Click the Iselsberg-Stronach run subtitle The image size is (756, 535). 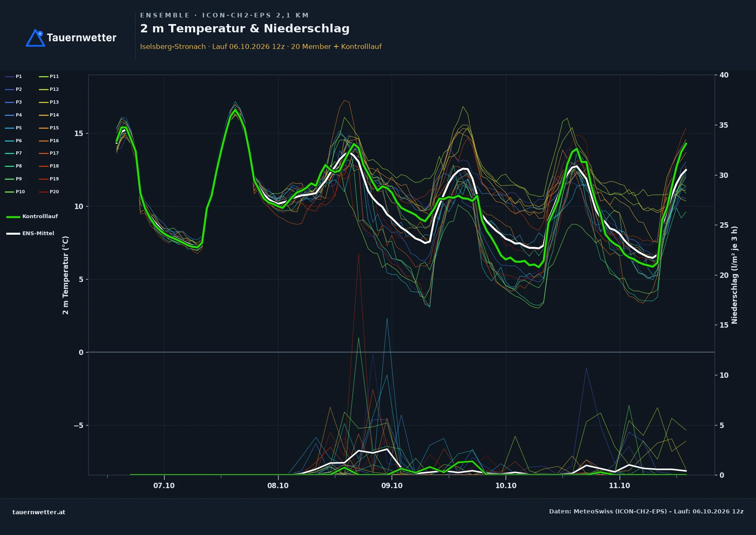pos(261,46)
